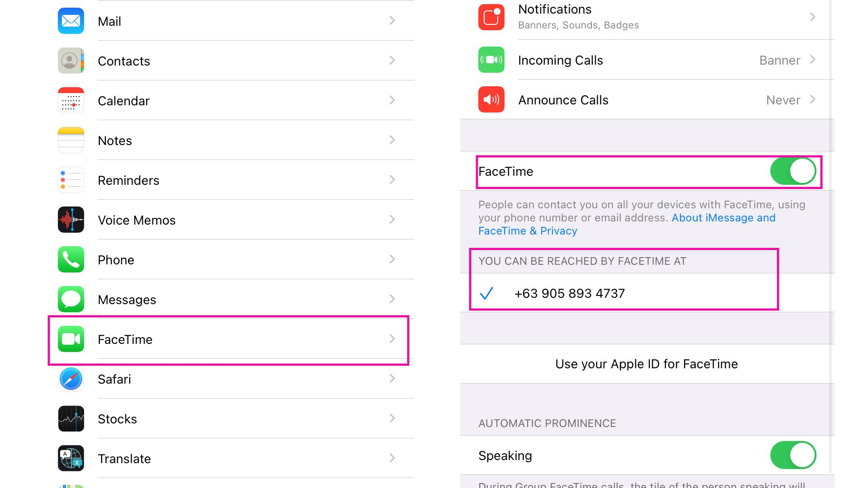
Task: Expand the Incoming Calls settings
Action: point(646,60)
